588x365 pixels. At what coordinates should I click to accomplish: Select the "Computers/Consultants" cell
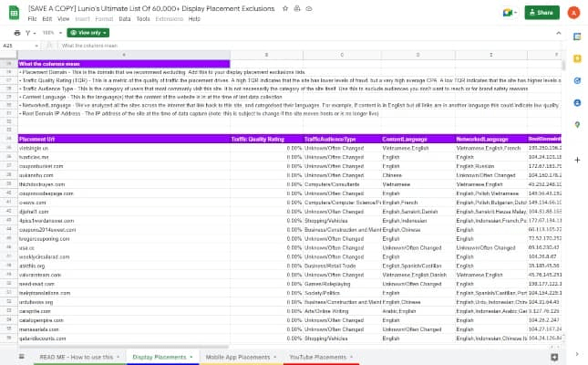(342, 184)
